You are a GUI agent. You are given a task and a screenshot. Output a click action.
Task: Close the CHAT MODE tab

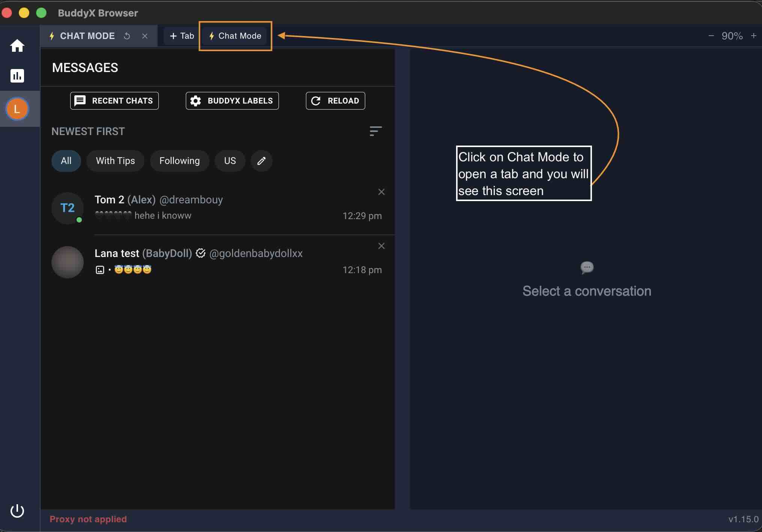145,36
